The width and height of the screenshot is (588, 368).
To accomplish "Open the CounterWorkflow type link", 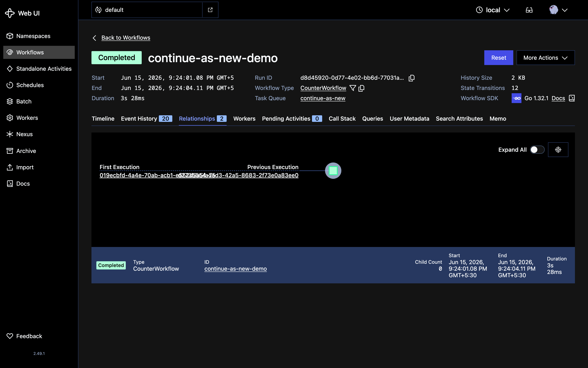I will (323, 88).
